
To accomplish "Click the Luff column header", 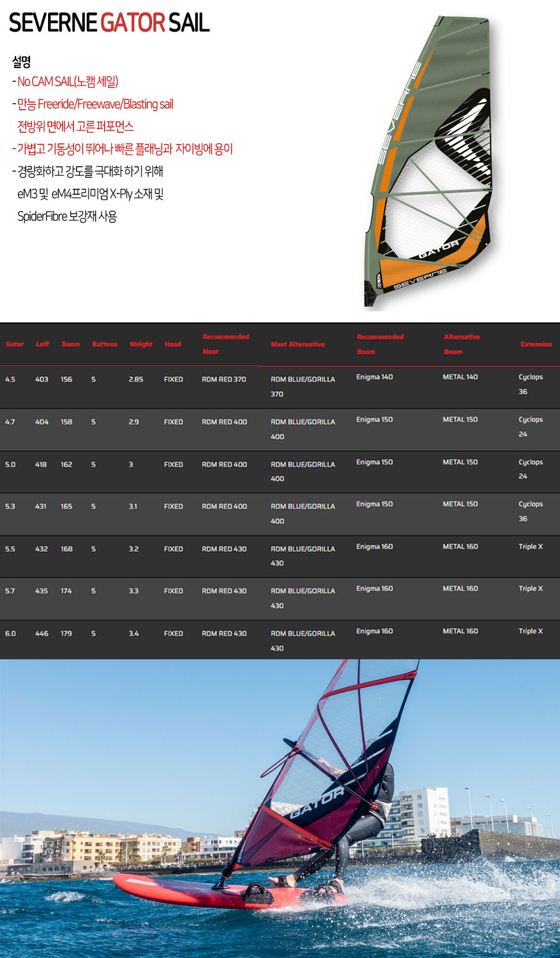I will click(42, 344).
